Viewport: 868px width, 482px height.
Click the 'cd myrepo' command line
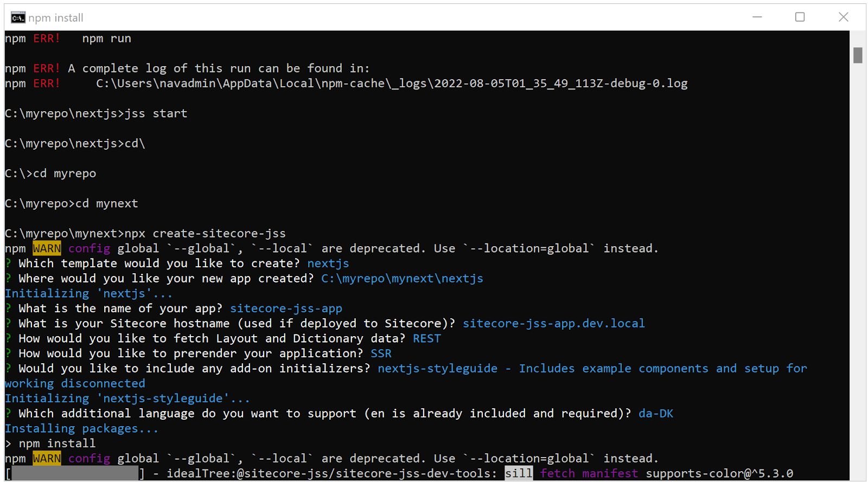[x=50, y=173]
